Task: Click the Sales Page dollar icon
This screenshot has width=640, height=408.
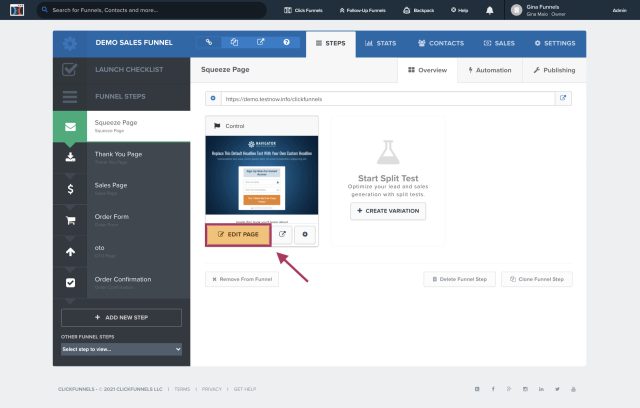Action: (70, 189)
